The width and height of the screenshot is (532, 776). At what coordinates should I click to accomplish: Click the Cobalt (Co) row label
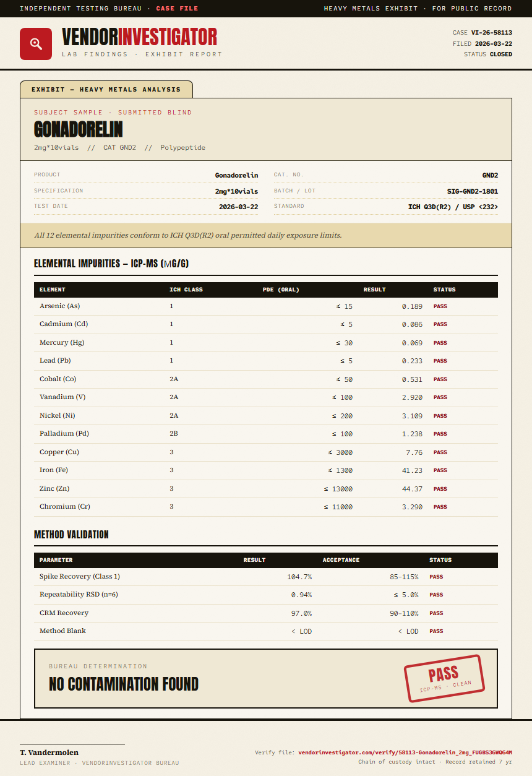(x=58, y=379)
